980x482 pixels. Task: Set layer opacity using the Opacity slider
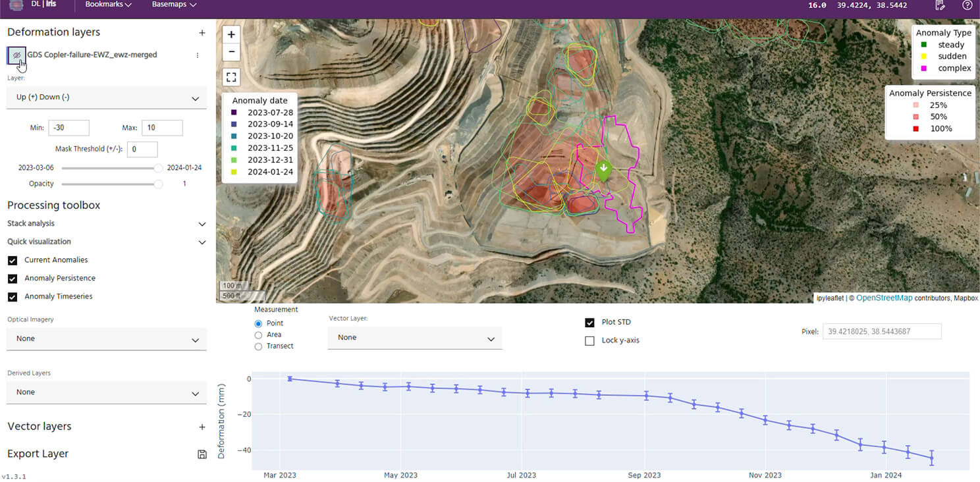[x=112, y=184]
